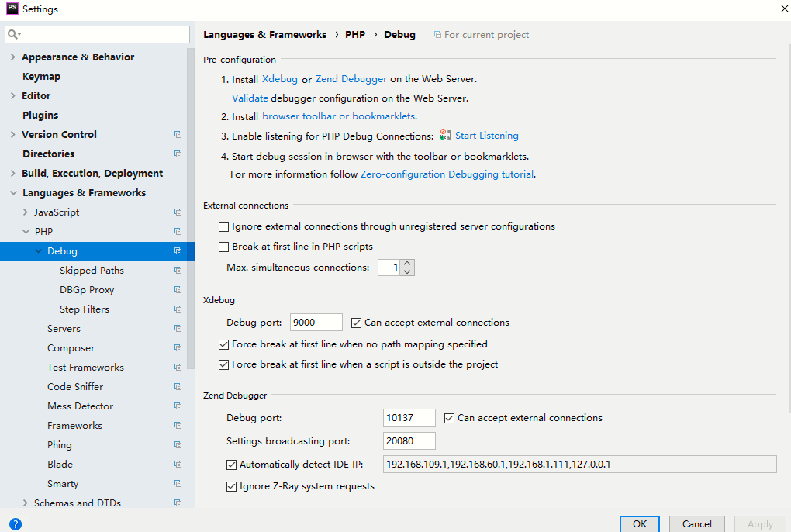Enable Break at first line in PHP scripts
Image resolution: width=791 pixels, height=532 pixels.
223,247
